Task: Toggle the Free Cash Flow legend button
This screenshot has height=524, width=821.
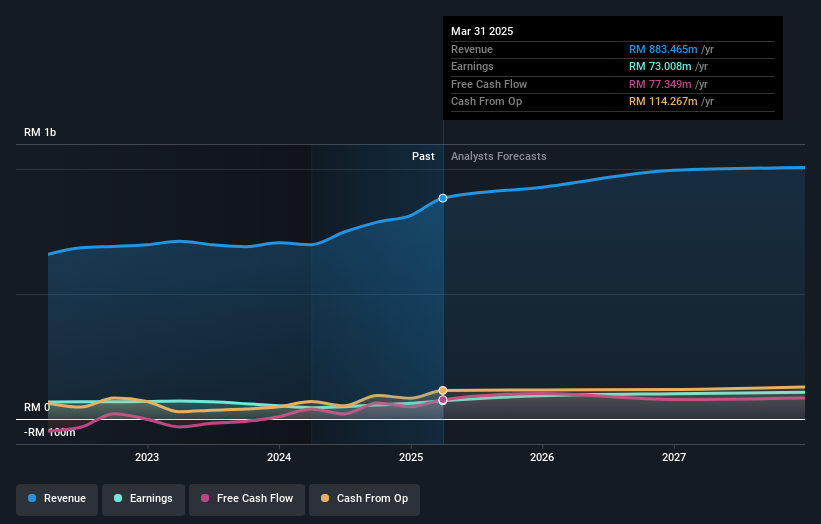Action: [x=247, y=499]
